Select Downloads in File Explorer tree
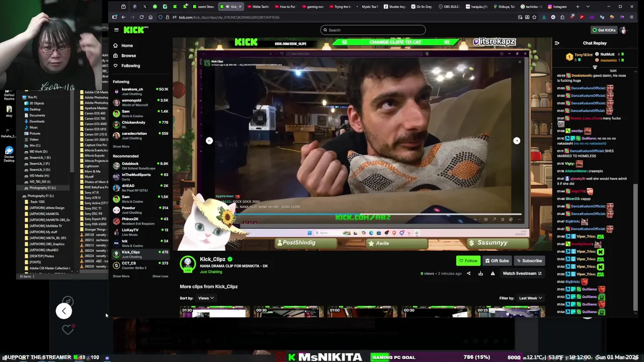 coord(37,121)
